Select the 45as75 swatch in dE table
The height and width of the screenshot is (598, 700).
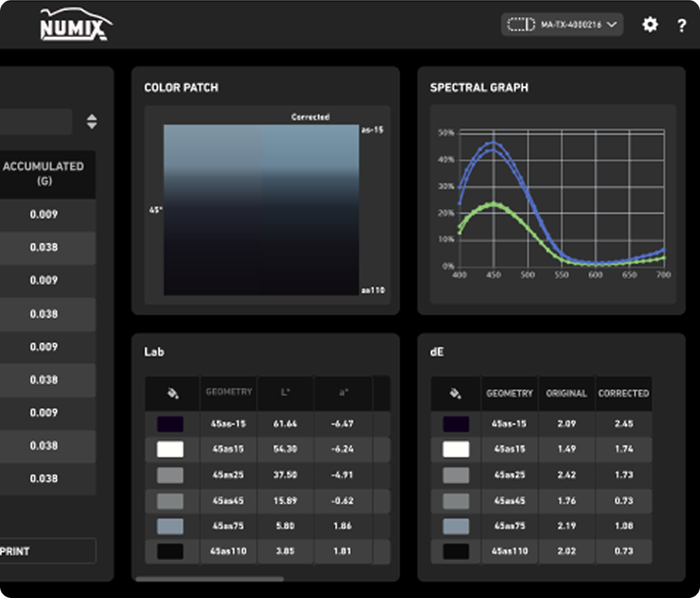456,527
